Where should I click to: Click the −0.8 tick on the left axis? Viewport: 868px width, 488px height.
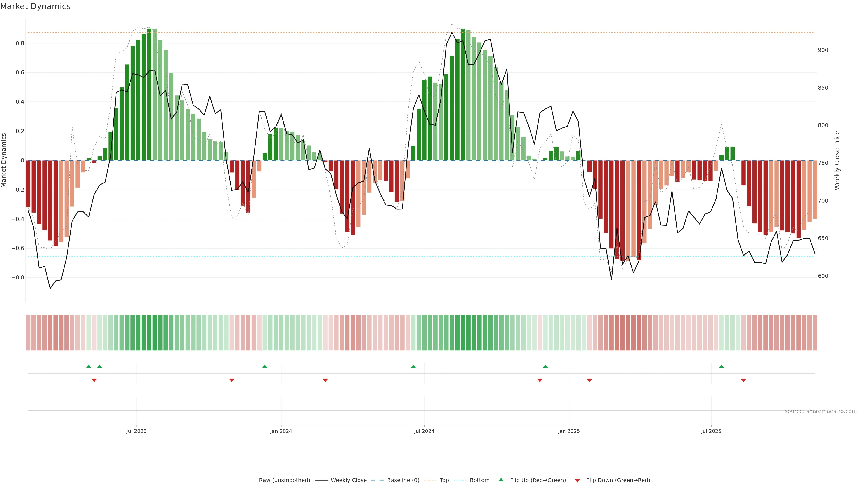pyautogui.click(x=18, y=278)
